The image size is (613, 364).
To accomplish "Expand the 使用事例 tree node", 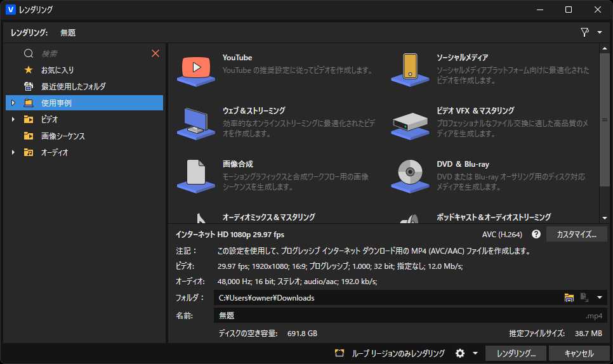I will tap(13, 103).
